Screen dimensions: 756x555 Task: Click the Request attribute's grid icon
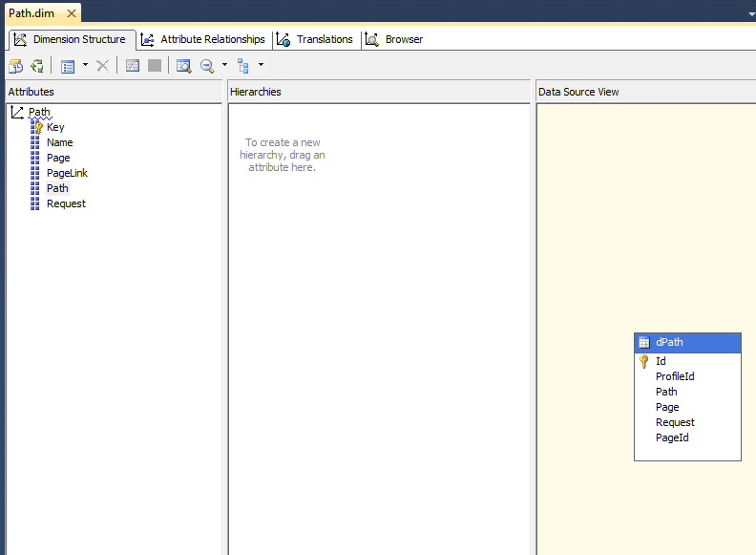click(34, 203)
